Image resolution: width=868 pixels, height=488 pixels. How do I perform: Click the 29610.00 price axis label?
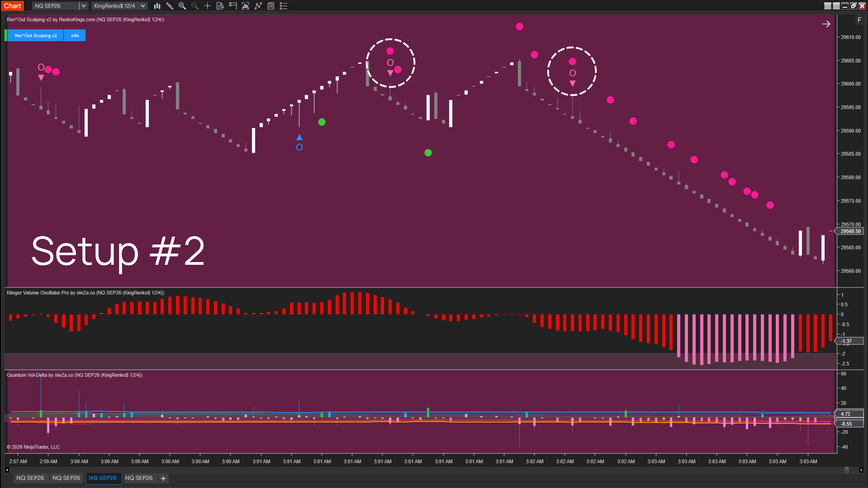click(850, 37)
